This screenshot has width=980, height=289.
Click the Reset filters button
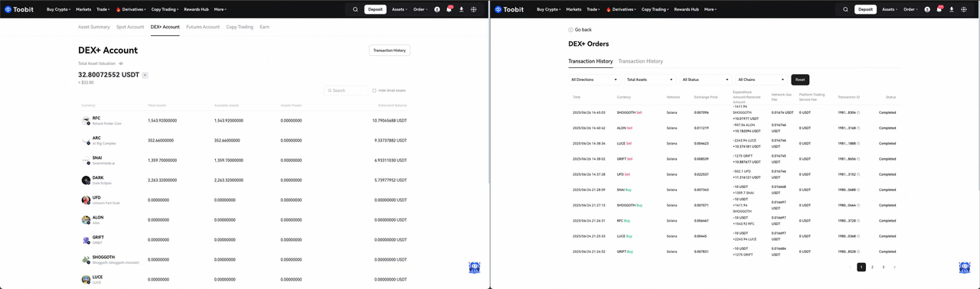(x=800, y=80)
